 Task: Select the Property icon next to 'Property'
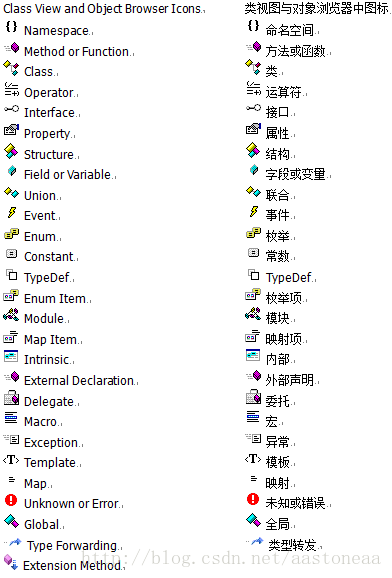pyautogui.click(x=11, y=130)
